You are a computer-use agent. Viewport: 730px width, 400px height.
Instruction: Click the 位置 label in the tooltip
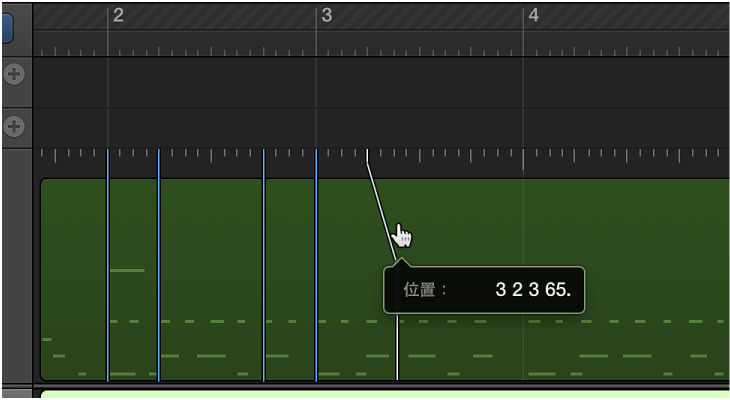[x=425, y=291]
